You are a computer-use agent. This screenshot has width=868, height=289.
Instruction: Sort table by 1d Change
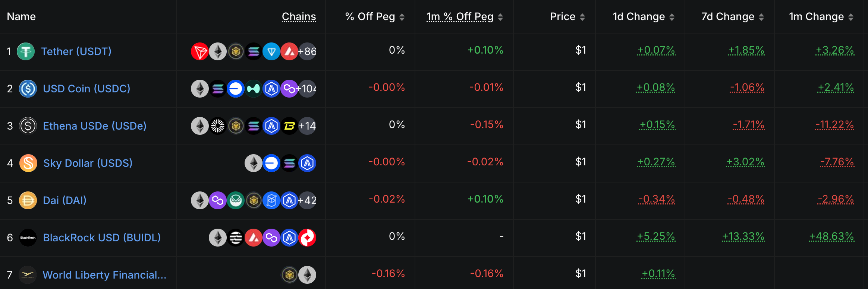pyautogui.click(x=672, y=17)
